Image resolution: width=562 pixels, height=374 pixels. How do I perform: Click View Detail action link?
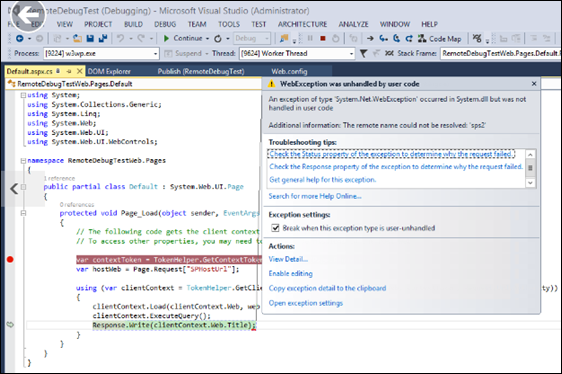coord(288,259)
